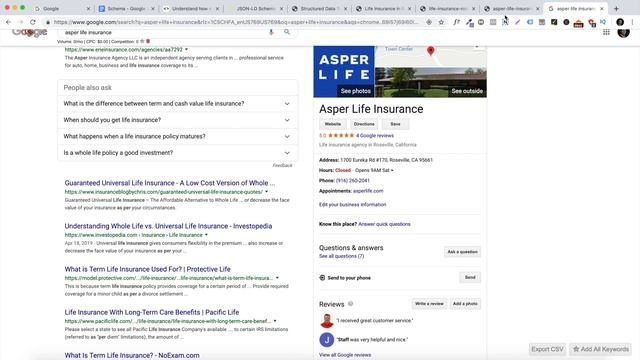Click Add All Keywords button
This screenshot has width=640, height=360.
click(600, 349)
